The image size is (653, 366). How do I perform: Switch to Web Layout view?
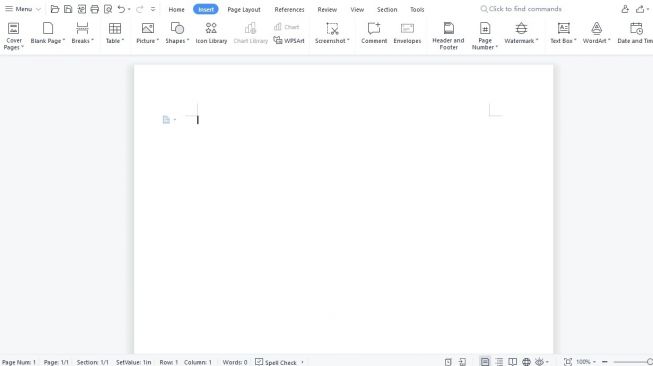(x=526, y=362)
